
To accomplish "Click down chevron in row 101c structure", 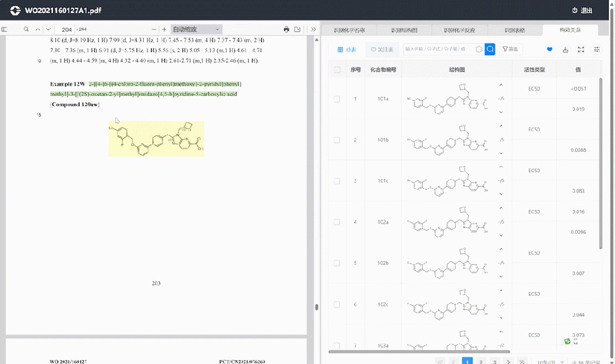I will coord(501,194).
